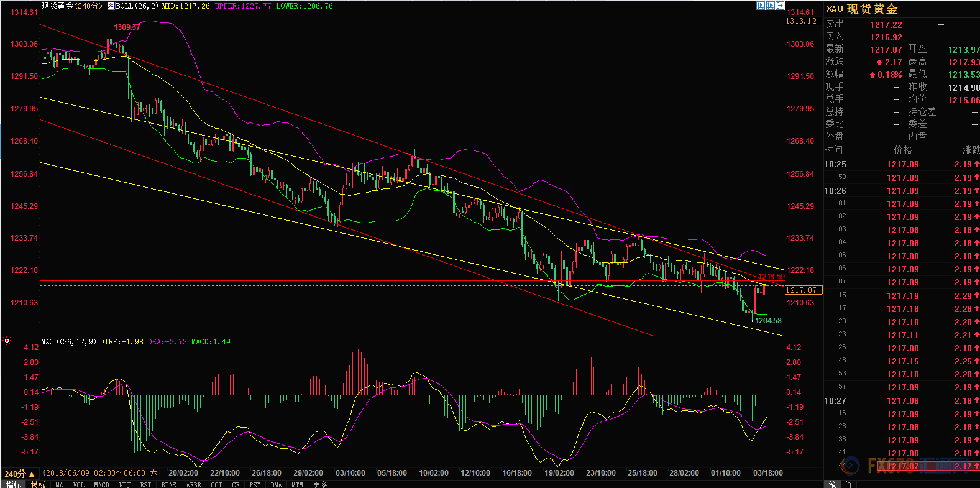This screenshot has height=488, width=980.
Task: Select the MA indicator tab
Action: click(x=59, y=484)
